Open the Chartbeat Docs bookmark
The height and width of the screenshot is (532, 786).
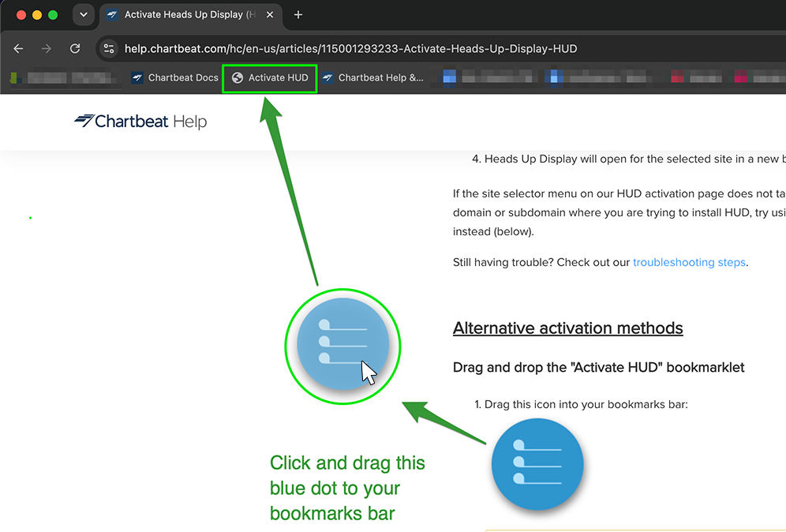175,77
